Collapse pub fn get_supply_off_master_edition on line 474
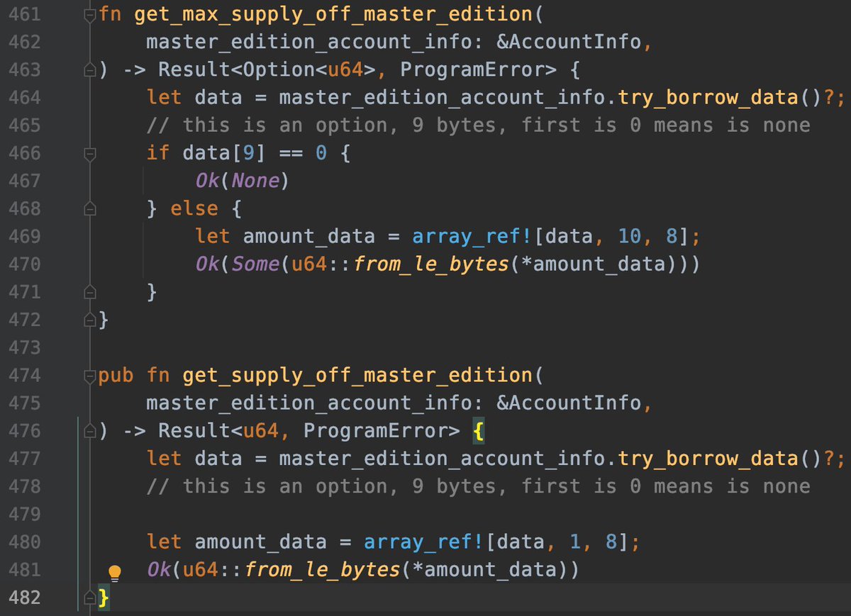 point(89,375)
